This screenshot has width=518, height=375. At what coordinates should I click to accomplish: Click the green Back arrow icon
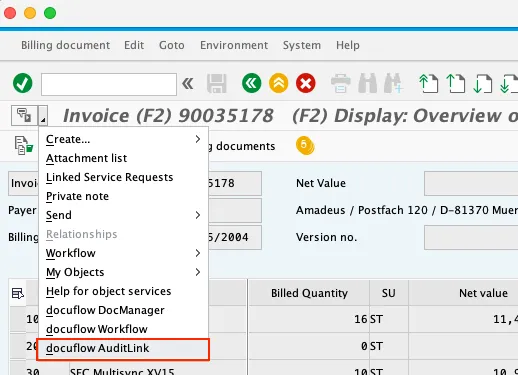[252, 83]
